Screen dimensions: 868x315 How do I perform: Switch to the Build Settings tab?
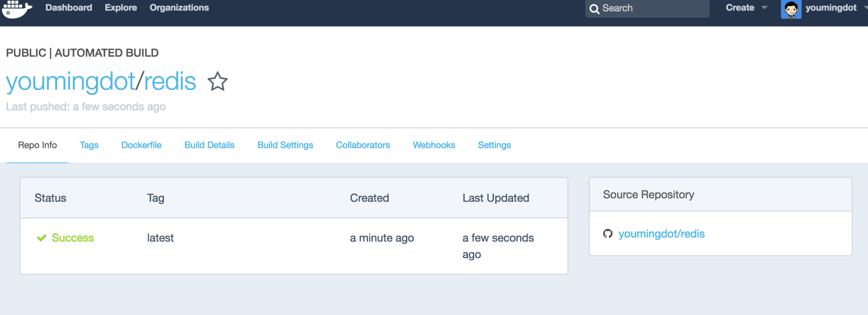[285, 145]
